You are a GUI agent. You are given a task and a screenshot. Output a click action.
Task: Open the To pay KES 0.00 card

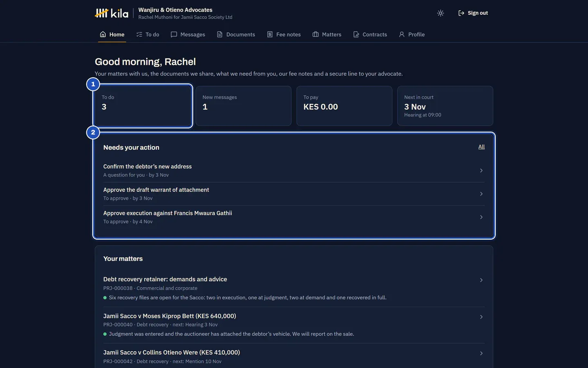coord(344,106)
